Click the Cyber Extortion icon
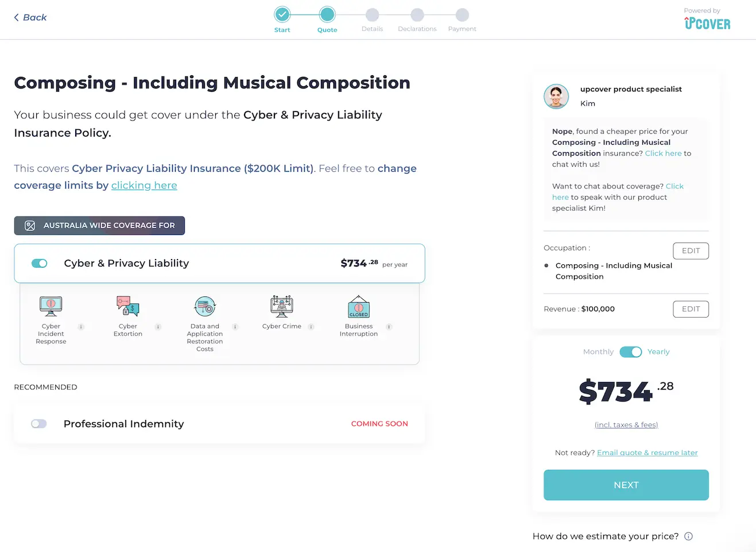 [127, 306]
